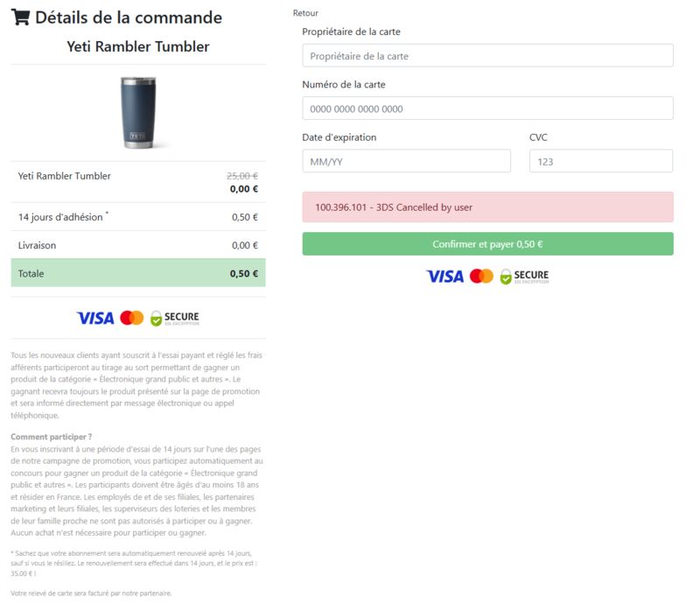This screenshot has width=700, height=611.
Task: Click the Yeti tumbler product image
Action: tap(138, 112)
